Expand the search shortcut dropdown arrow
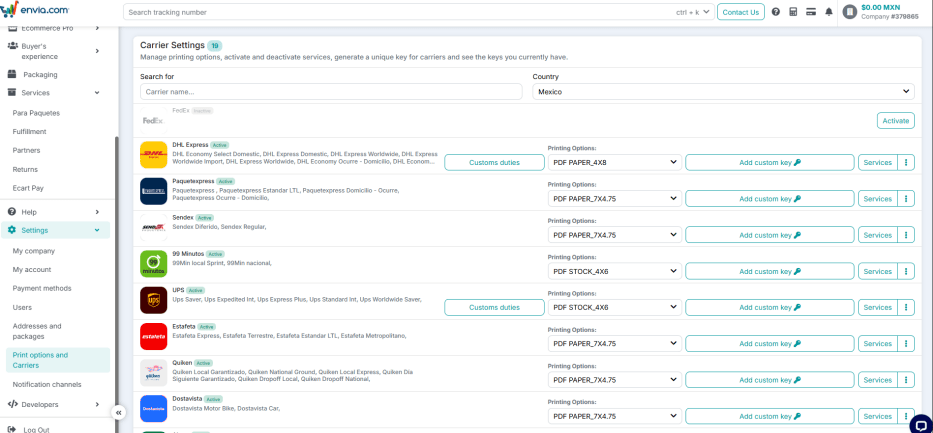Viewport: 933px width, 433px height. 707,12
